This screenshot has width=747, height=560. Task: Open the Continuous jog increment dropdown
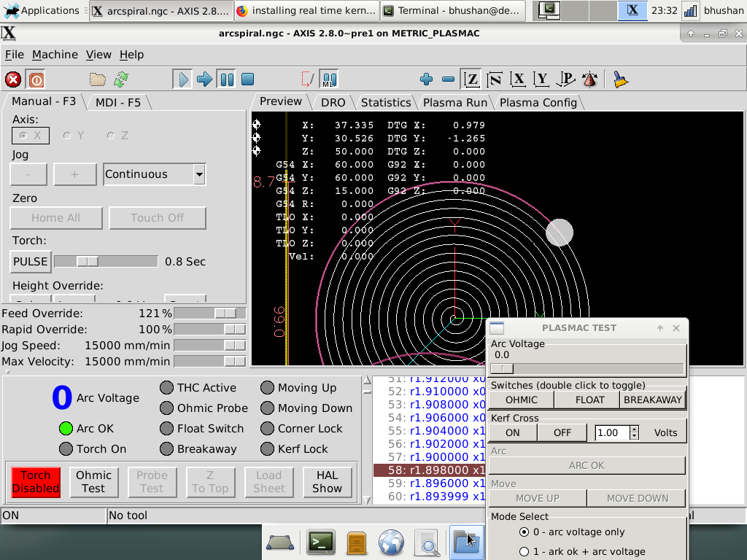198,174
